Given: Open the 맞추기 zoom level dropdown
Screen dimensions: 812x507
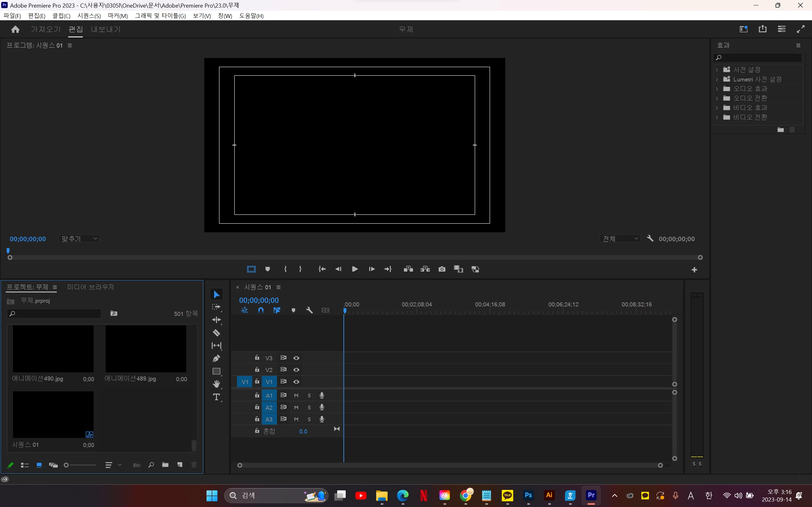Looking at the screenshot, I should click(79, 239).
